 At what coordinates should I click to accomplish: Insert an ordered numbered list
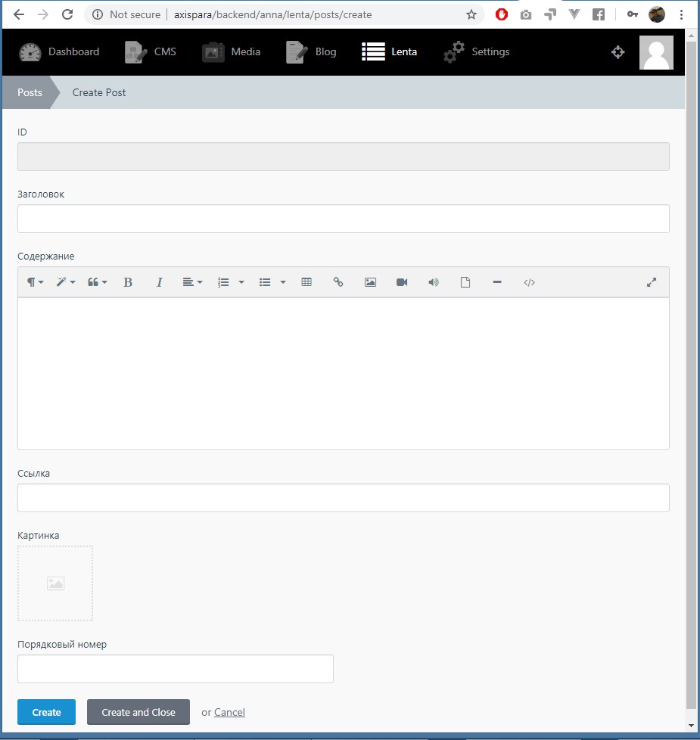[x=223, y=282]
